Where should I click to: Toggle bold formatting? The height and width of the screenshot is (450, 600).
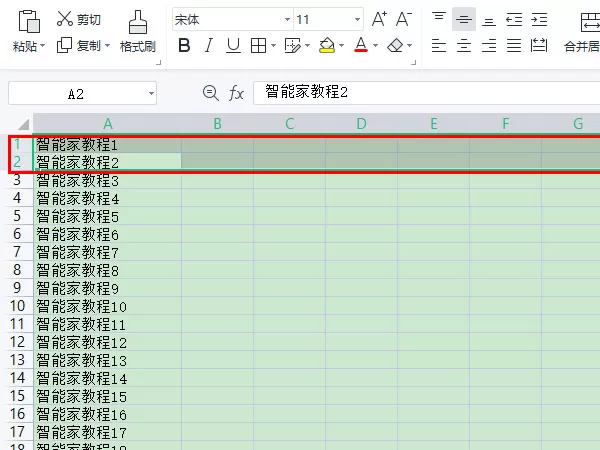[x=184, y=46]
